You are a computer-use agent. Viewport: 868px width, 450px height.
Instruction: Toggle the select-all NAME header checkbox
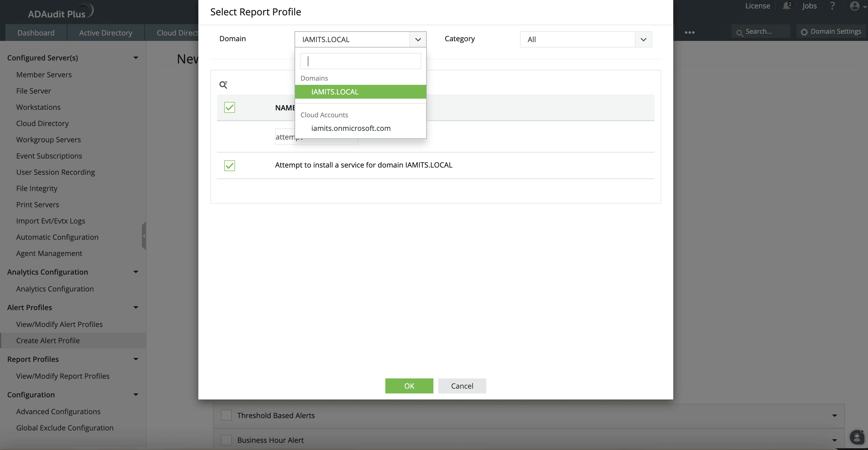coord(229,108)
